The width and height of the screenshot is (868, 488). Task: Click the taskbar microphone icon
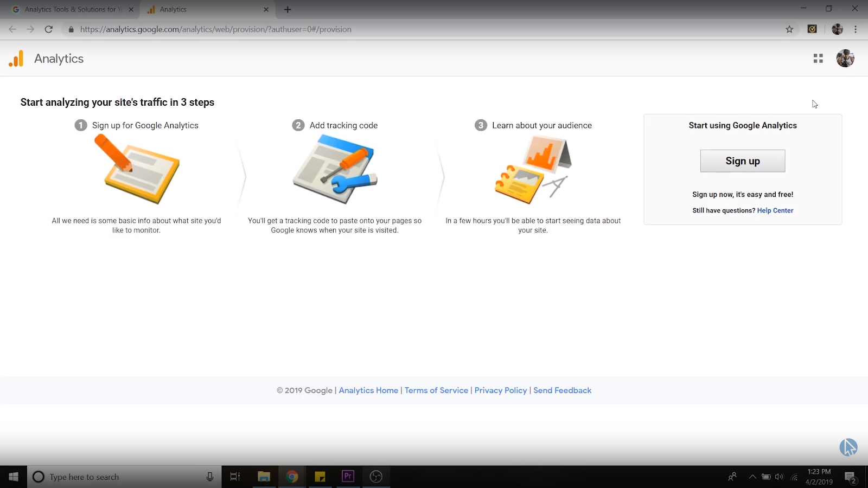click(x=210, y=477)
